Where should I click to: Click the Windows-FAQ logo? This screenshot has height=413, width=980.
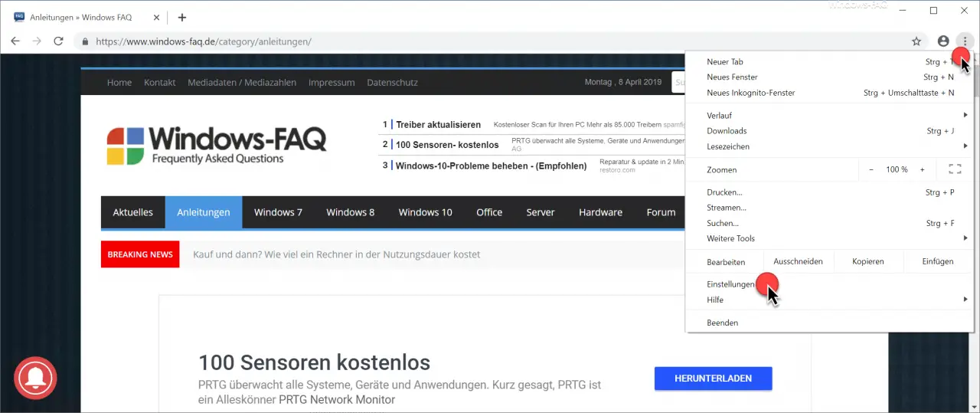click(217, 146)
